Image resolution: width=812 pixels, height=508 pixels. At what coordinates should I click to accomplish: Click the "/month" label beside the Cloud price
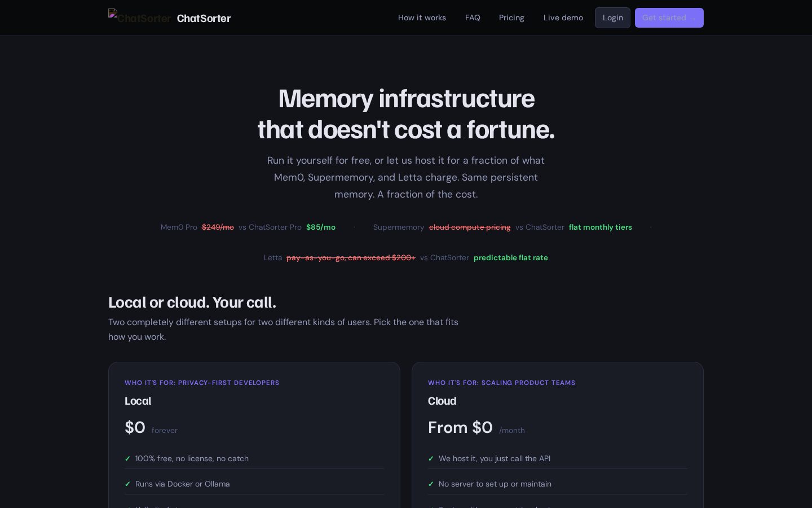pos(512,430)
